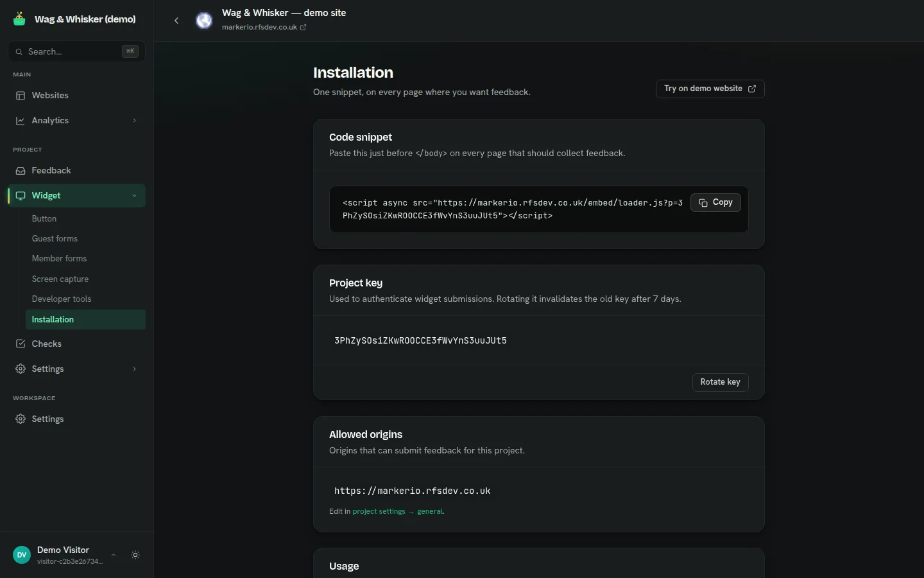Screen dimensions: 924x578
Task: Open the markerio.rfsdev.co.uk external link
Action: (264, 28)
